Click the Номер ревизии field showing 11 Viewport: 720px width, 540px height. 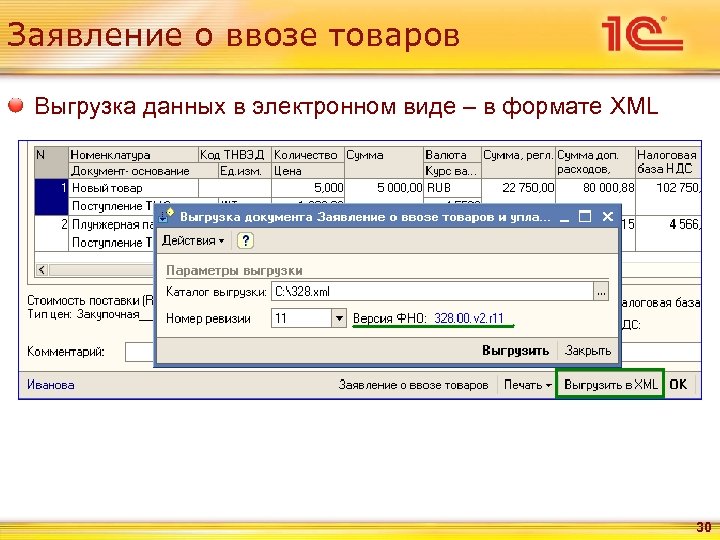(x=302, y=318)
